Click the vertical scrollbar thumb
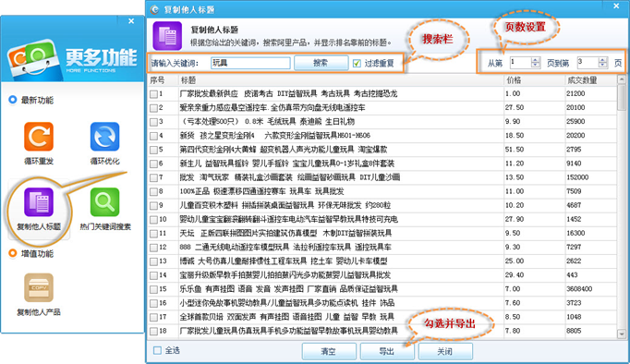The width and height of the screenshot is (630, 364). click(622, 97)
